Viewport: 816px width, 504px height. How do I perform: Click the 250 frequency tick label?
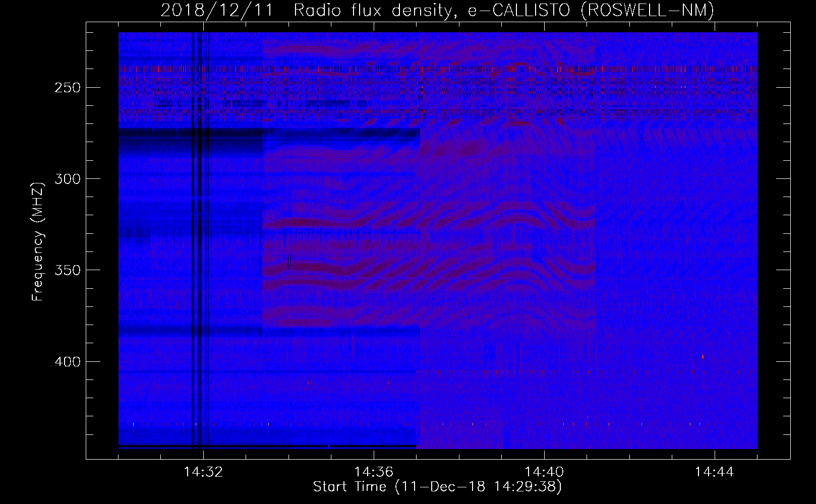67,88
